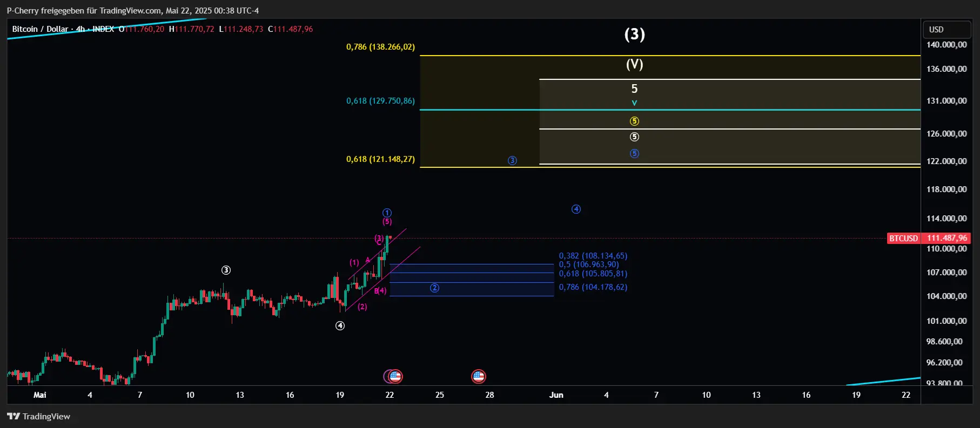The image size is (980, 428).
Task: Select the blue circled 4 wave marker
Action: [x=576, y=209]
